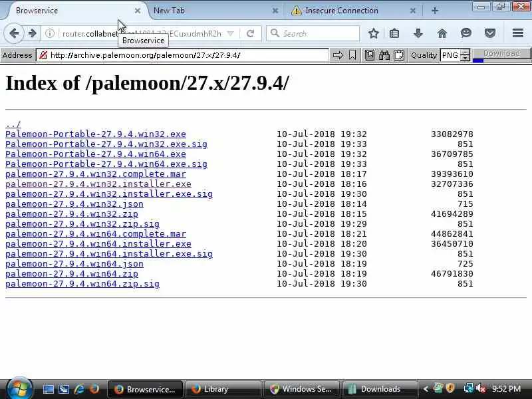Open the Firefox hamburger menu
Screen dimensions: 532x399
tap(518, 33)
